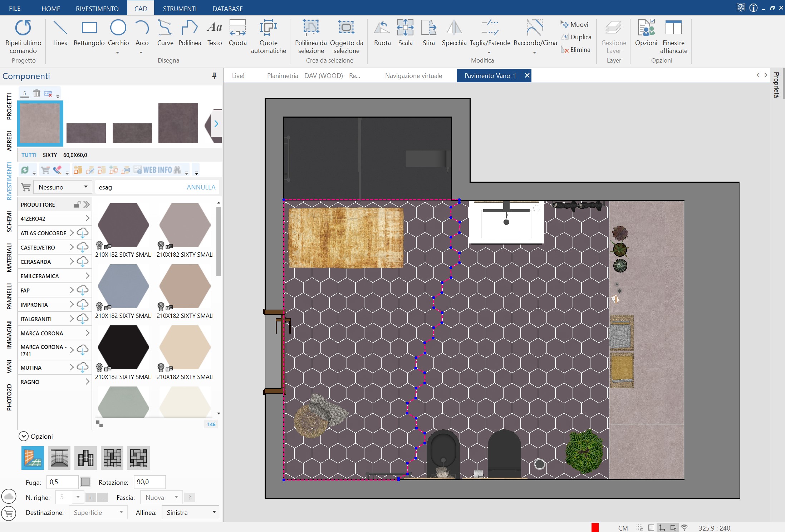Expand Raccordo/Cima dropdown arrow

(535, 53)
